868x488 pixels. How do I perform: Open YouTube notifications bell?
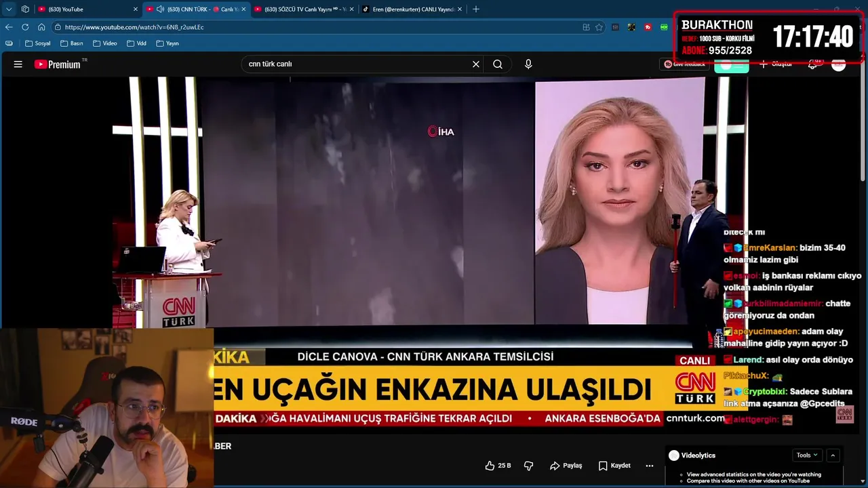813,64
